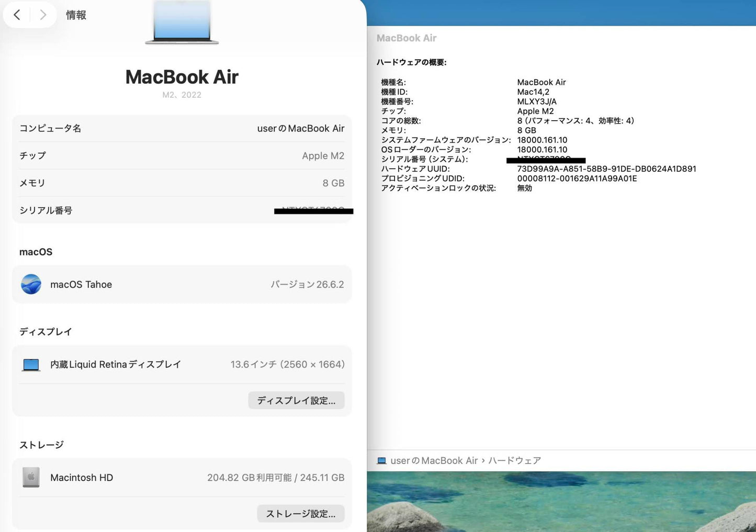Click the macOS Tahoe logo icon
This screenshot has width=756, height=532.
[31, 284]
